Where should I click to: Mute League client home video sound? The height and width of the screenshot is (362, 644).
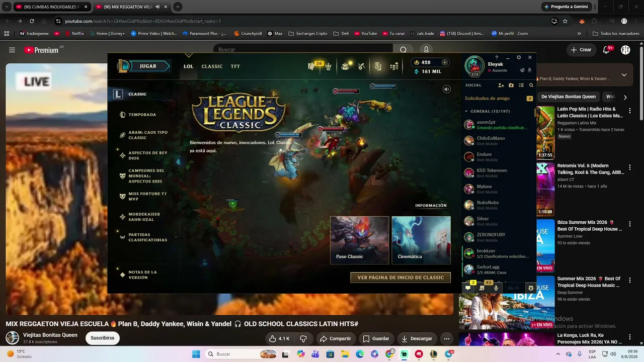click(446, 89)
